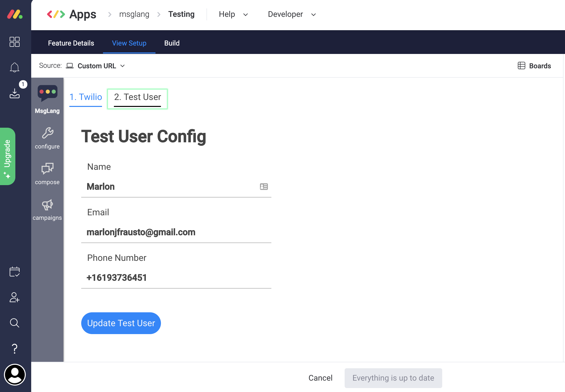This screenshot has height=392, width=565.
Task: Open the workspaces grid icon
Action: 15,42
